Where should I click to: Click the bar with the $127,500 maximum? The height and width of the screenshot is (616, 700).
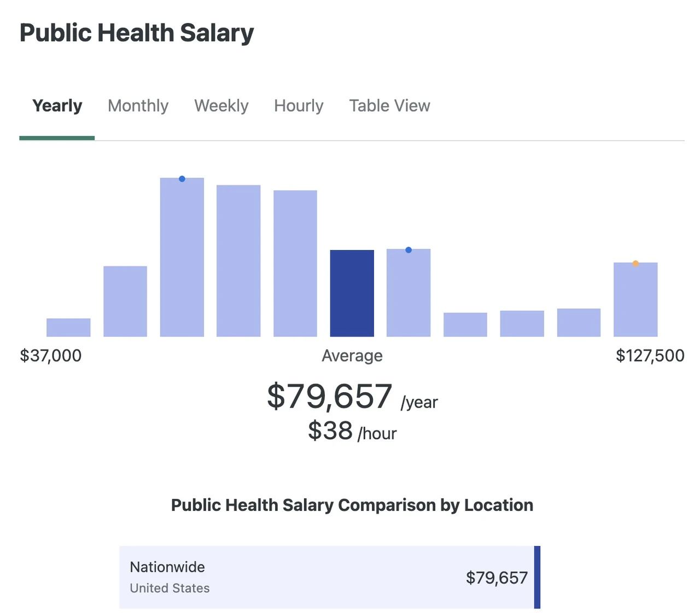point(635,300)
